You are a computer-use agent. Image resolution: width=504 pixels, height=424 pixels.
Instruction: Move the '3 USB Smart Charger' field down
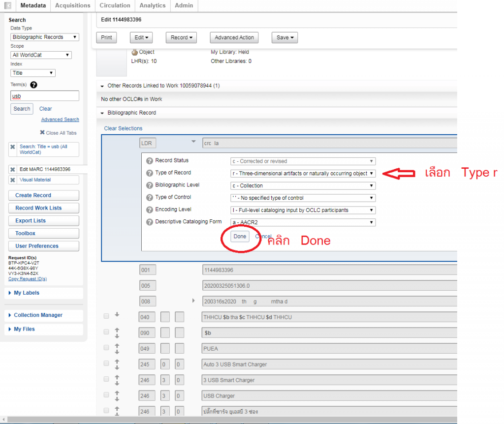(x=117, y=383)
